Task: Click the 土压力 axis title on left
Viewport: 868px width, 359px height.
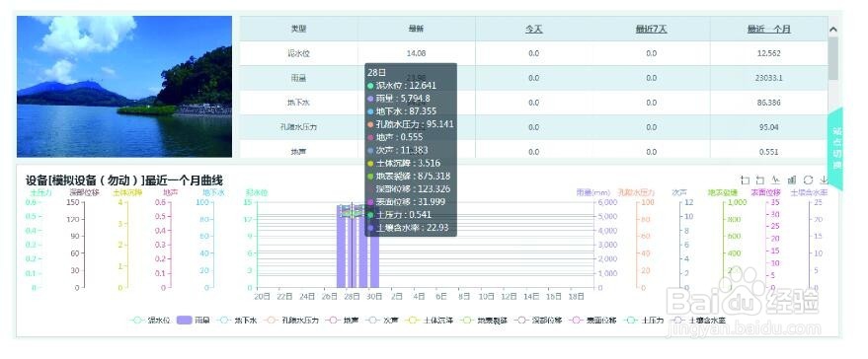Action: (40, 193)
